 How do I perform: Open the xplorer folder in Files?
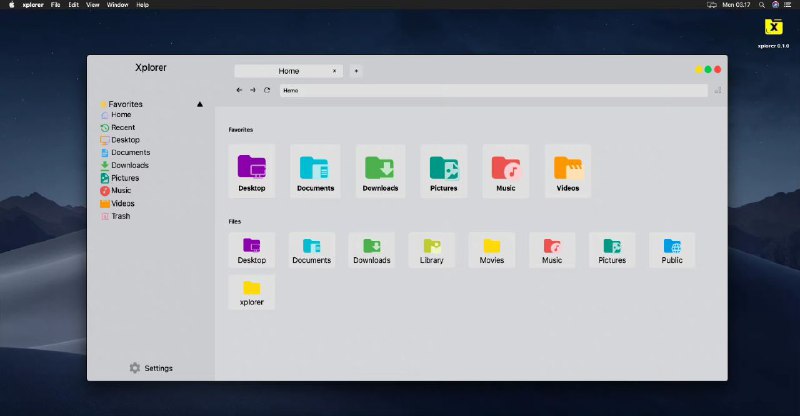(252, 292)
